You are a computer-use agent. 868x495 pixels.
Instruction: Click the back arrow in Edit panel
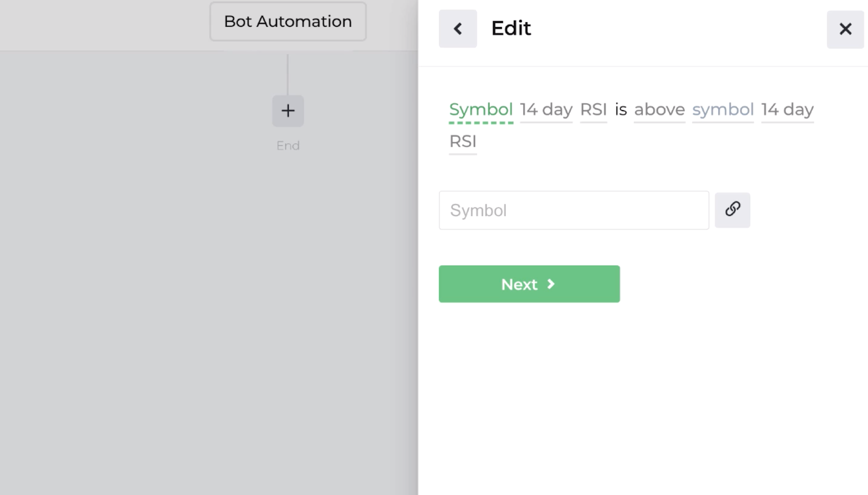pos(458,29)
